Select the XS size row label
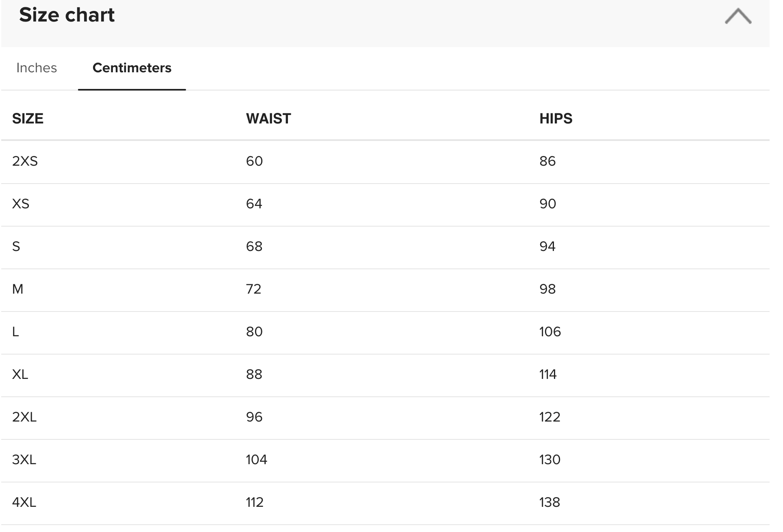 click(x=21, y=204)
